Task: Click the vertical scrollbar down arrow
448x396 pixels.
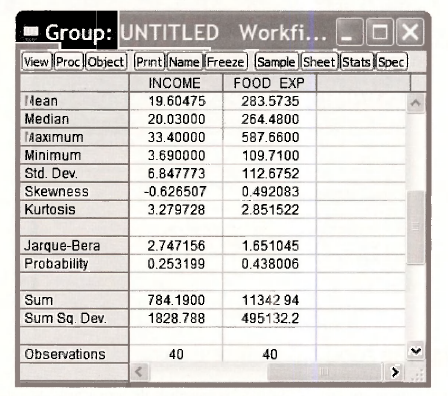Action: point(415,351)
